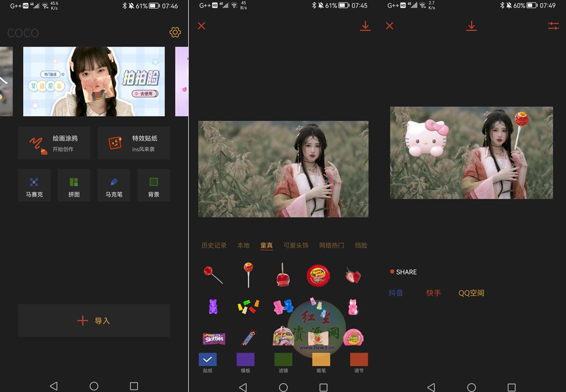Open recent apps square on share screen
566x392 pixels.
(x=512, y=387)
